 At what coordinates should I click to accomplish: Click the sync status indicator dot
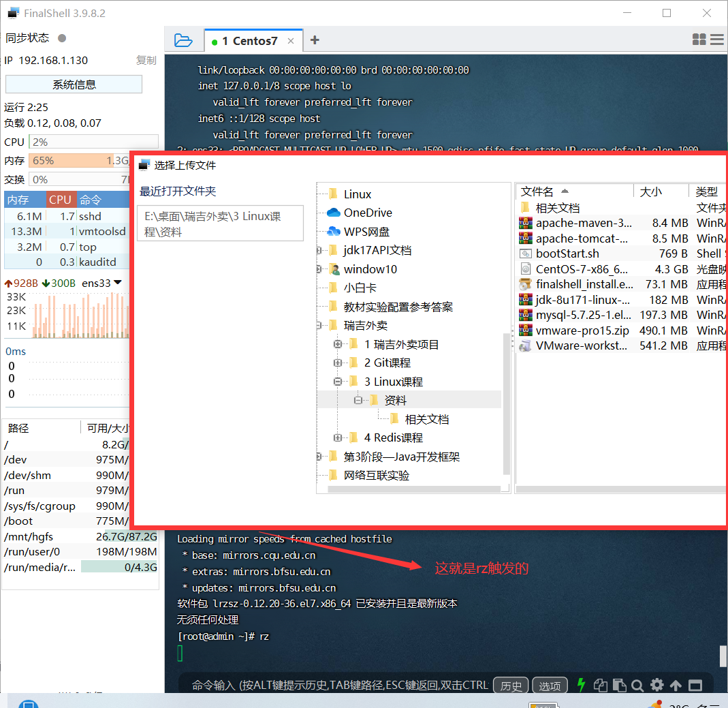pyautogui.click(x=62, y=38)
